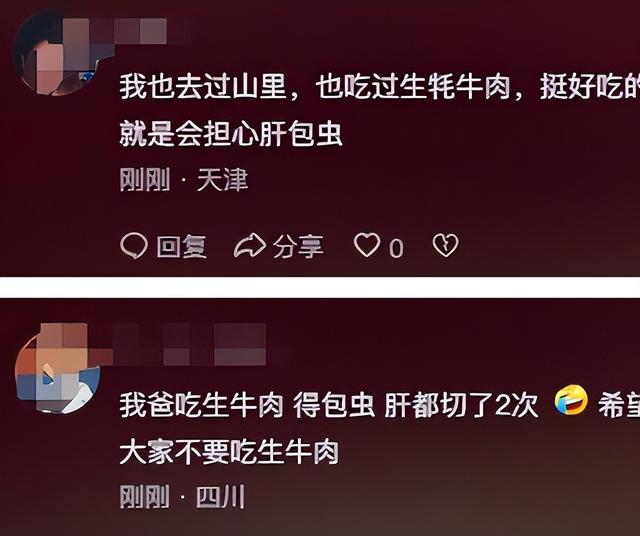Click the 分享 share label
Screen dimensions: 640x536
(x=298, y=247)
